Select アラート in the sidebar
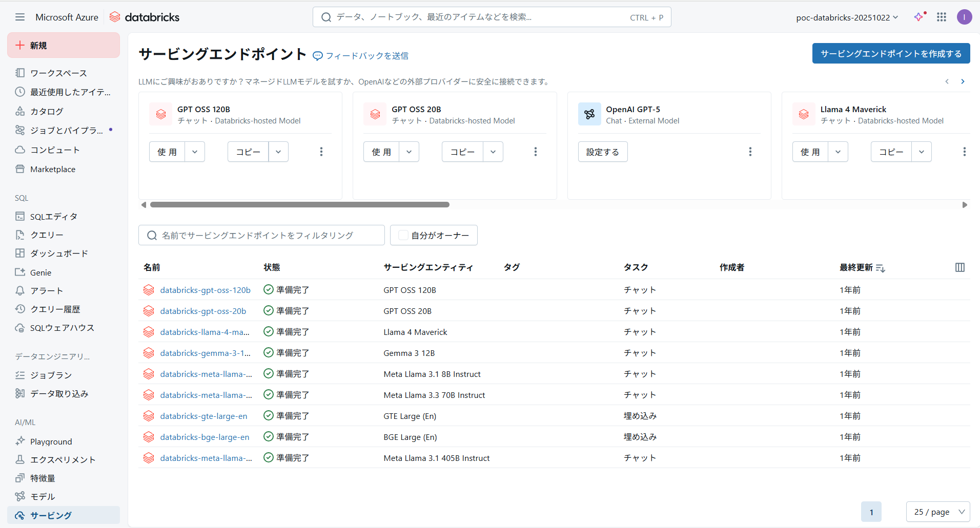Screen dimensions: 980x528 point(45,290)
